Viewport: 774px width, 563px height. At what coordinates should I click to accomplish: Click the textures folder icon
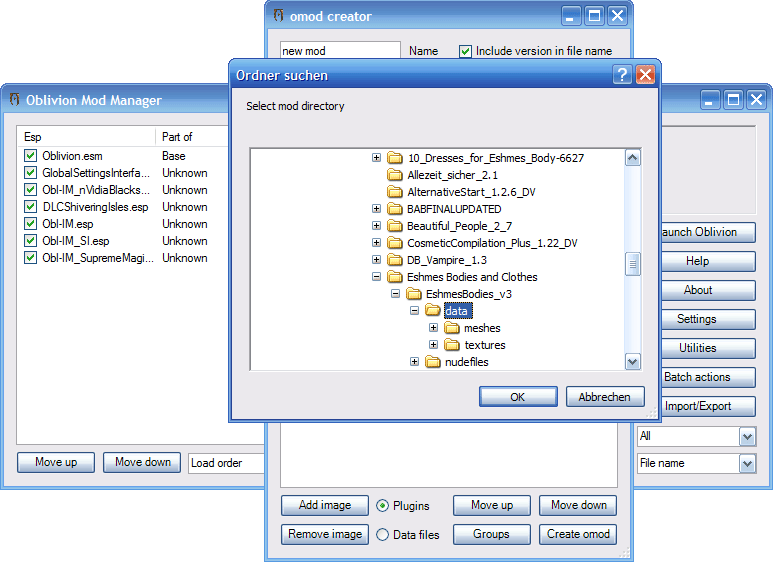coord(452,344)
